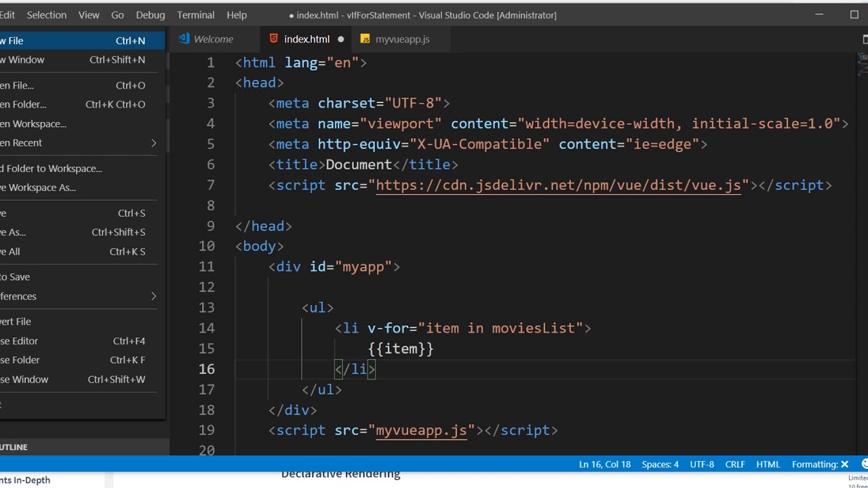
Task: Open the vue.js CDN link on line 7
Action: click(x=558, y=185)
